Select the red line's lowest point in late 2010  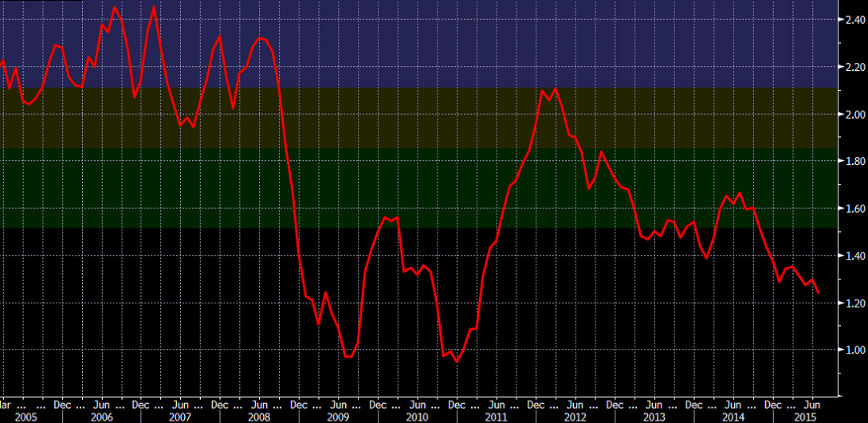click(x=457, y=362)
